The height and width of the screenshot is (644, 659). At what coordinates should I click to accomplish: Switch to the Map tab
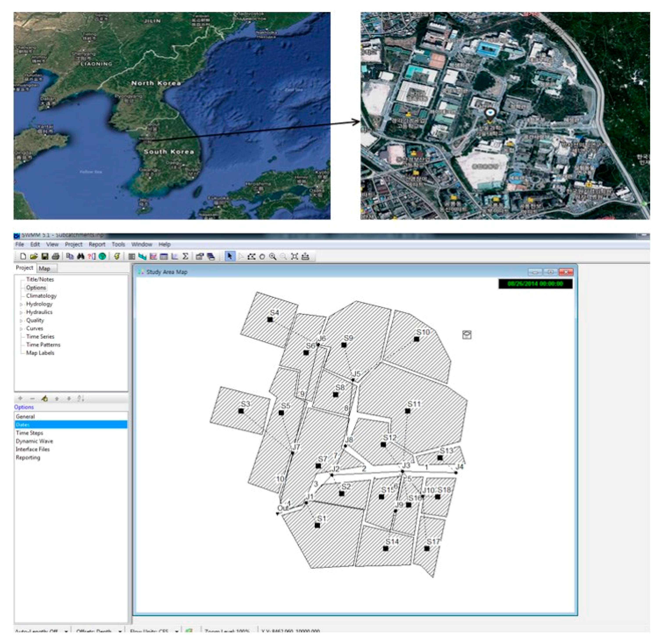(44, 269)
